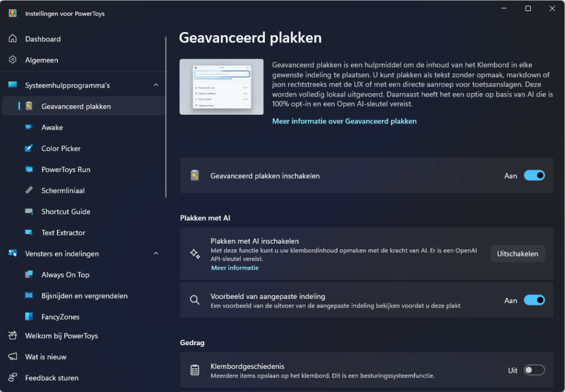565x392 pixels.
Task: Click the Vensters en indelingen icon
Action: pos(13,253)
